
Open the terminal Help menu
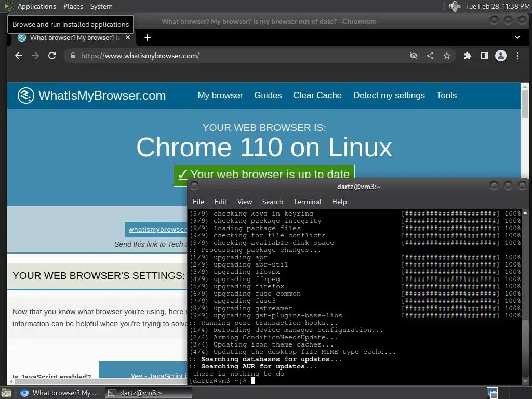pos(339,202)
